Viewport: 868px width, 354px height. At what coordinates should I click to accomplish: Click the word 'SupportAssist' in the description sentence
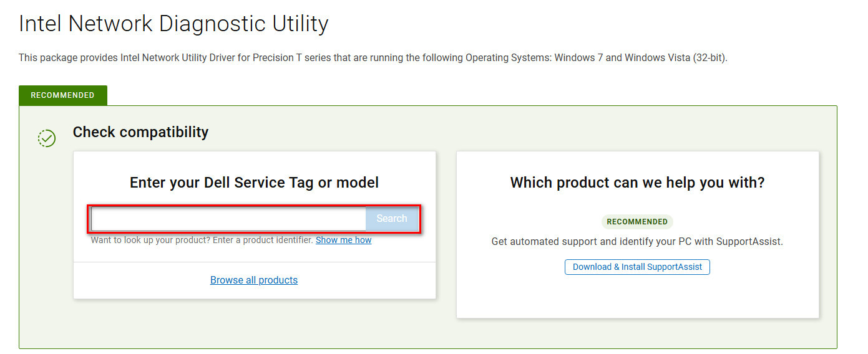point(748,241)
